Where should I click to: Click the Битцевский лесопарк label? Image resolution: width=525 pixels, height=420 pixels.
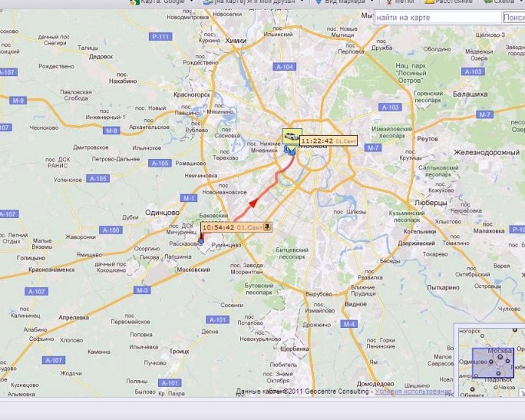point(292,253)
